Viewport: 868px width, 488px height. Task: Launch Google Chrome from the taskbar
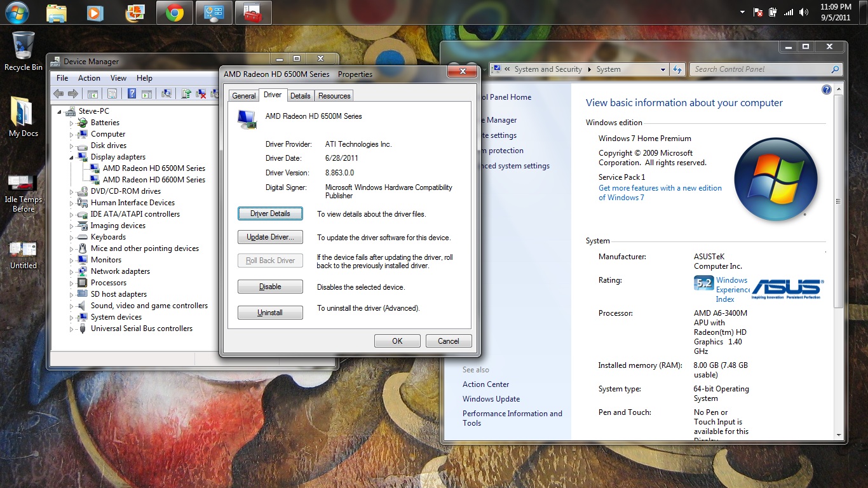(x=175, y=13)
